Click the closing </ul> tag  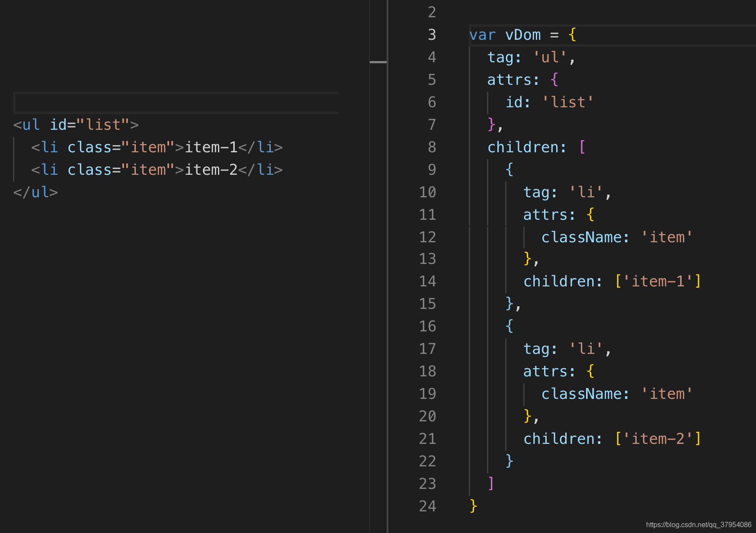(35, 192)
